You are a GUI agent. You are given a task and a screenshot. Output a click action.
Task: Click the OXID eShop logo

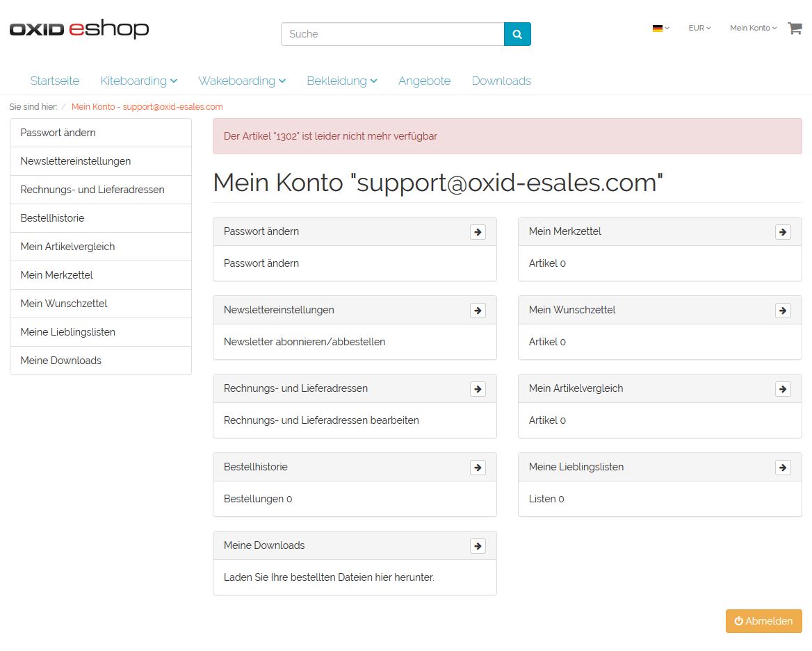click(79, 29)
